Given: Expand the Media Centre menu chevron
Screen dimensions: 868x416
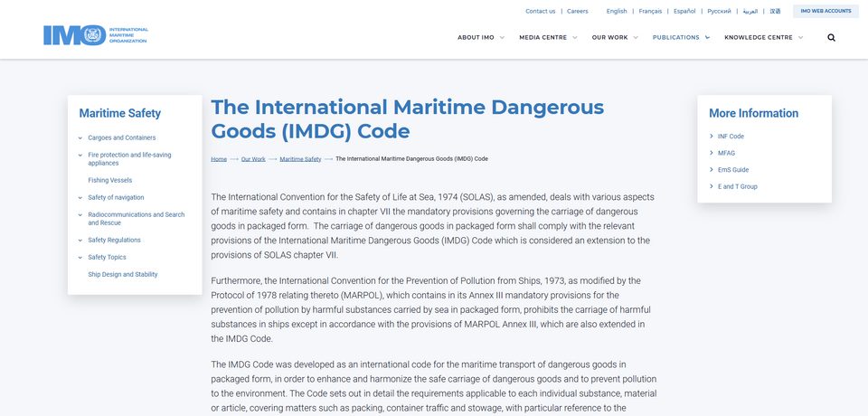Looking at the screenshot, I should point(575,38).
